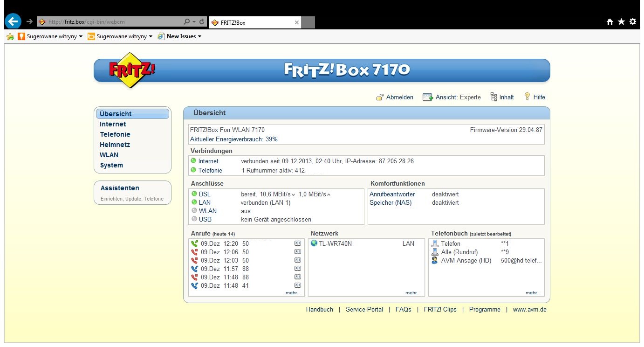This screenshot has height=347, width=644.
Task: Open the favorites star at the browser's top right
Action: (621, 21)
